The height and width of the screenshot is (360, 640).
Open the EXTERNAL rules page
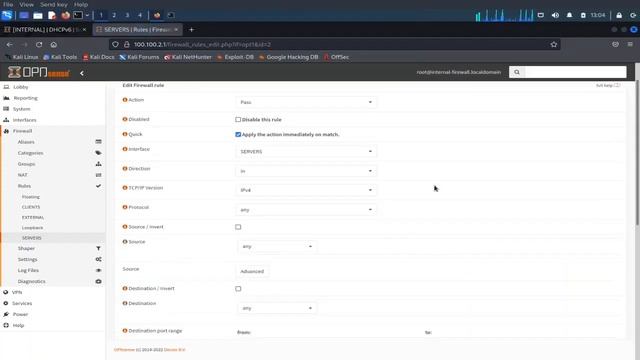(33, 217)
